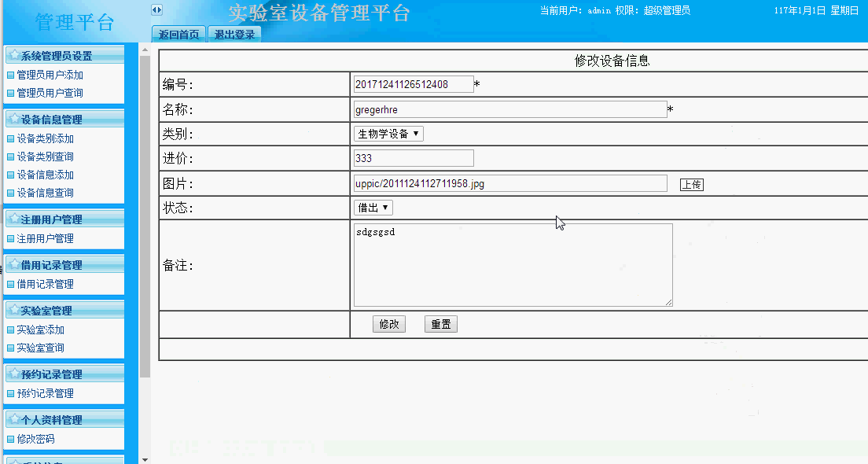Open 预约记录管理 sidebar link
Image resolution: width=868 pixels, height=464 pixels.
(46, 394)
